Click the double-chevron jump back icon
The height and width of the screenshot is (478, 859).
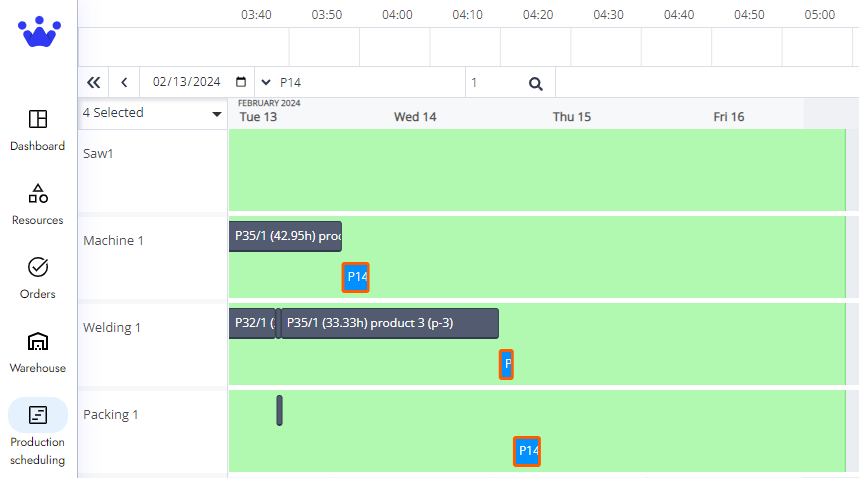[x=94, y=83]
